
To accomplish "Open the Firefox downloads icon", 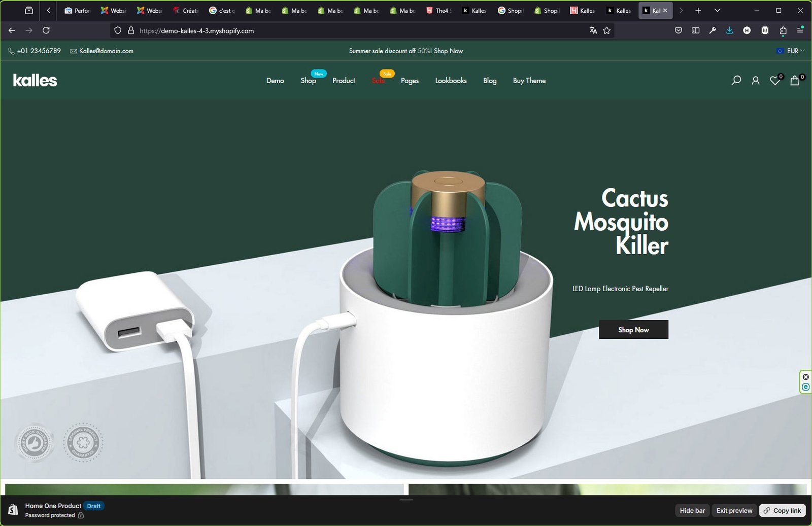I will click(x=730, y=30).
